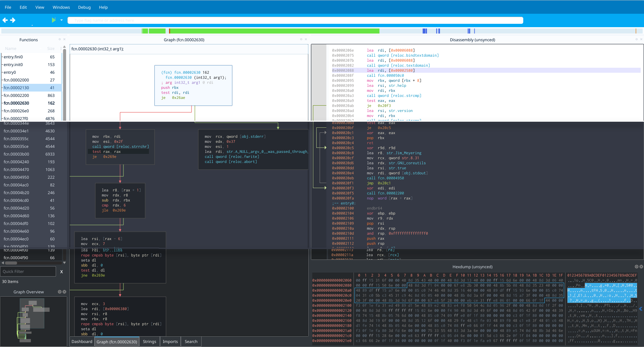The image size is (644, 347).
Task: Float the Graph Overview panel
Action: [59, 292]
